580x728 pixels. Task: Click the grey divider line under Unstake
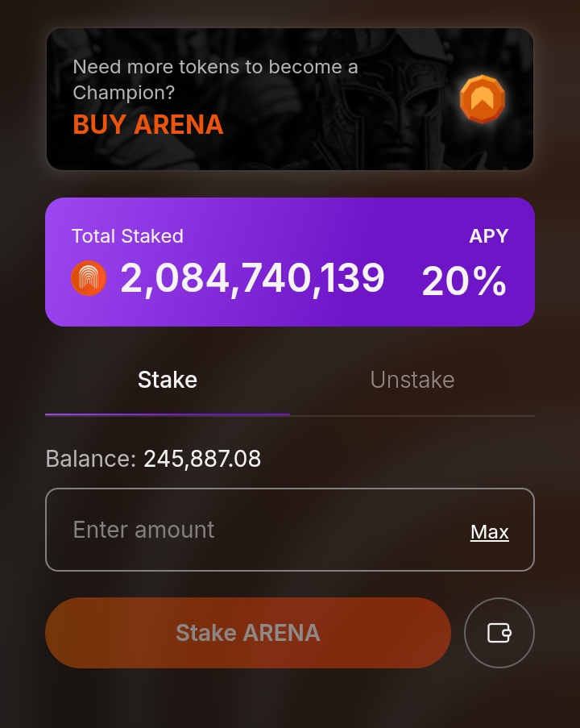pos(412,416)
